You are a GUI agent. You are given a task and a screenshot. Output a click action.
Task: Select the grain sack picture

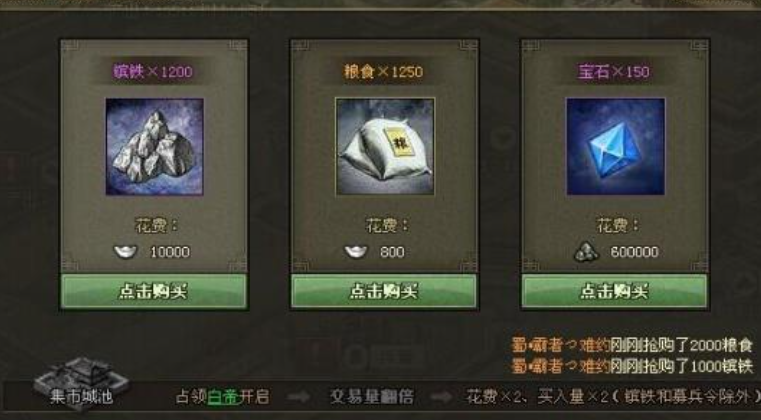pos(385,146)
